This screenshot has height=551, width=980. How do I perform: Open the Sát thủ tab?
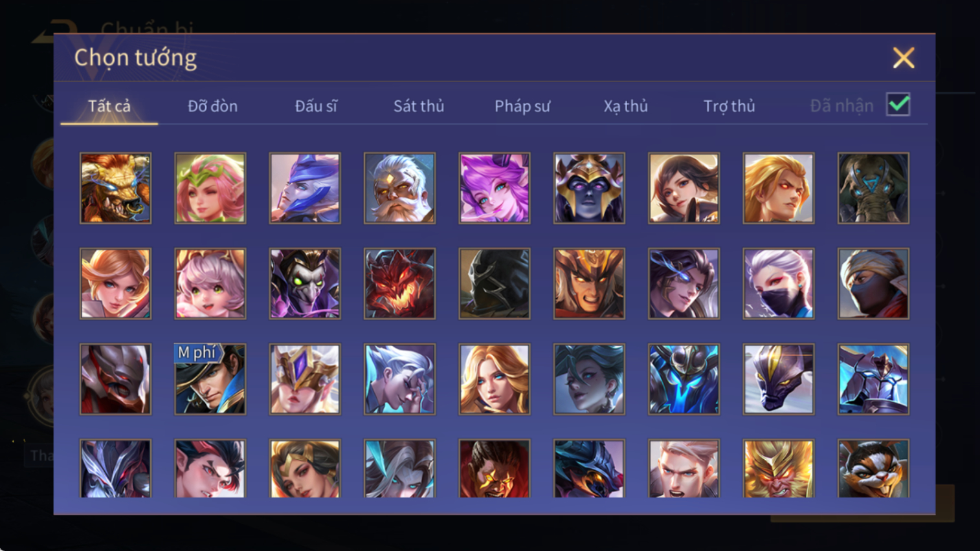pyautogui.click(x=419, y=106)
